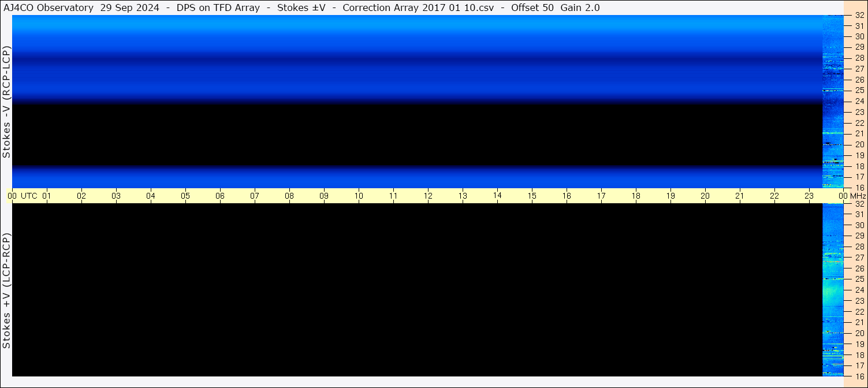Select hour 23 on the time axis

[809, 196]
